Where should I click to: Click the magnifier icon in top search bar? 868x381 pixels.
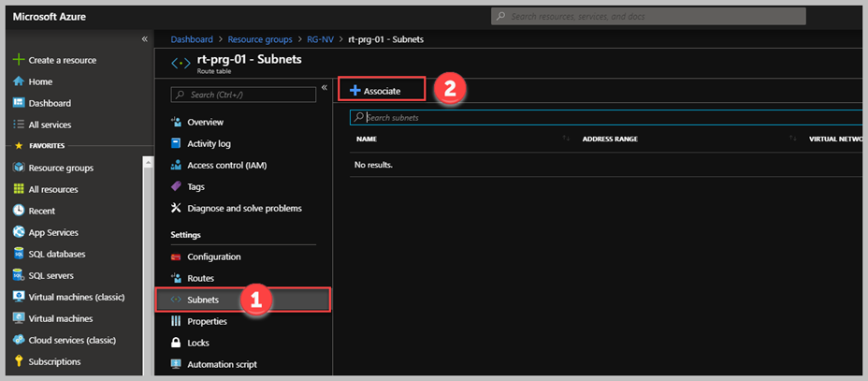coord(500,17)
